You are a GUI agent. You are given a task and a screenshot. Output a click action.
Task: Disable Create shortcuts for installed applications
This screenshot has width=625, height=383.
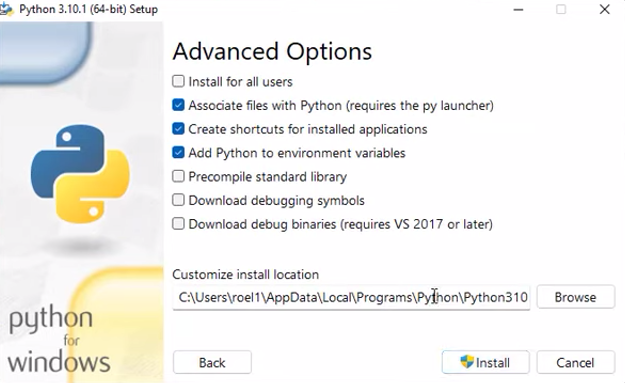click(178, 129)
